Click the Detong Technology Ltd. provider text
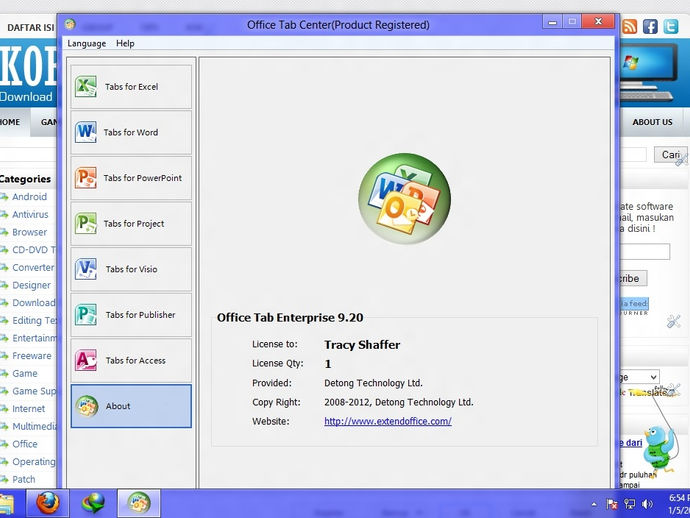This screenshot has width=690, height=518. pos(373,383)
